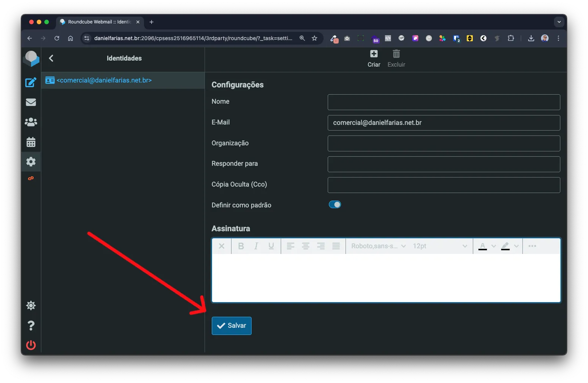This screenshot has height=383, width=588.
Task: Open the Settings gear icon in sidebar
Action: click(x=31, y=162)
